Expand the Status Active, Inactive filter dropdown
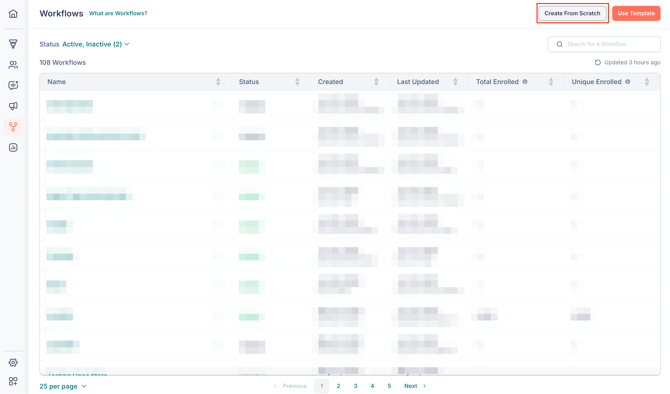The height and width of the screenshot is (394, 670). pyautogui.click(x=96, y=44)
